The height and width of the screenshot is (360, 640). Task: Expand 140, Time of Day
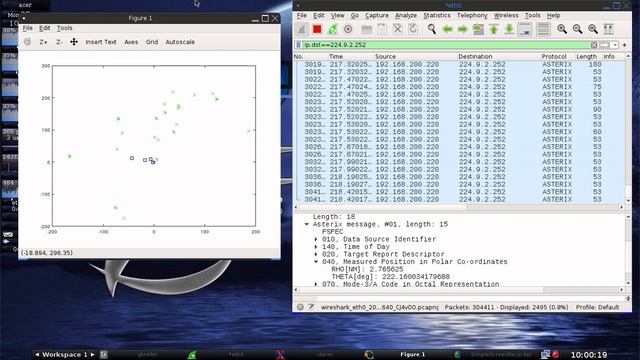[x=316, y=247]
